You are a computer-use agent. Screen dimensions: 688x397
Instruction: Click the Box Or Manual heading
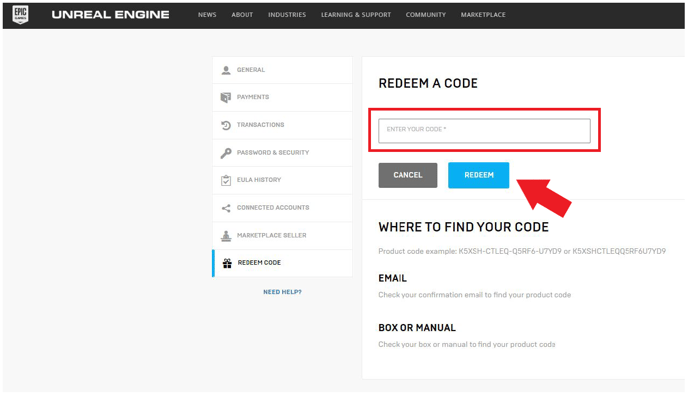417,328
